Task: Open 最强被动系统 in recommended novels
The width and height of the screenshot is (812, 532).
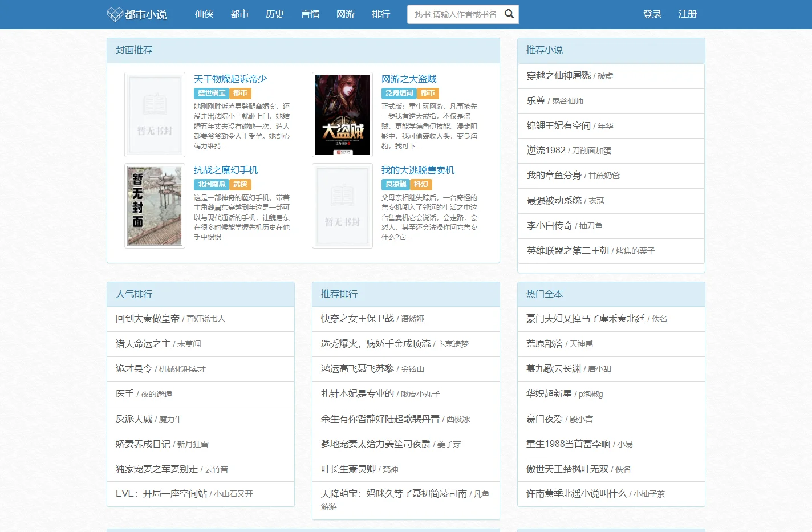Action: coord(554,201)
